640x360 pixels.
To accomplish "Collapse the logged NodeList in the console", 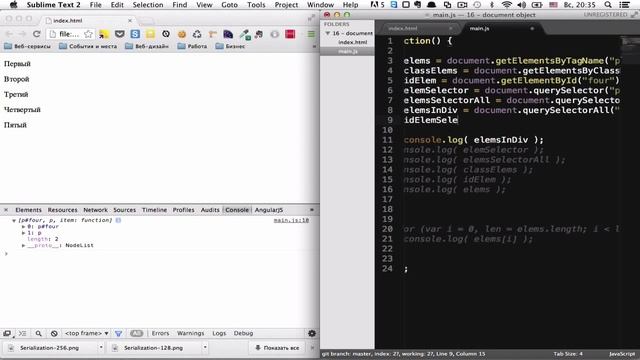I will click(x=14, y=220).
